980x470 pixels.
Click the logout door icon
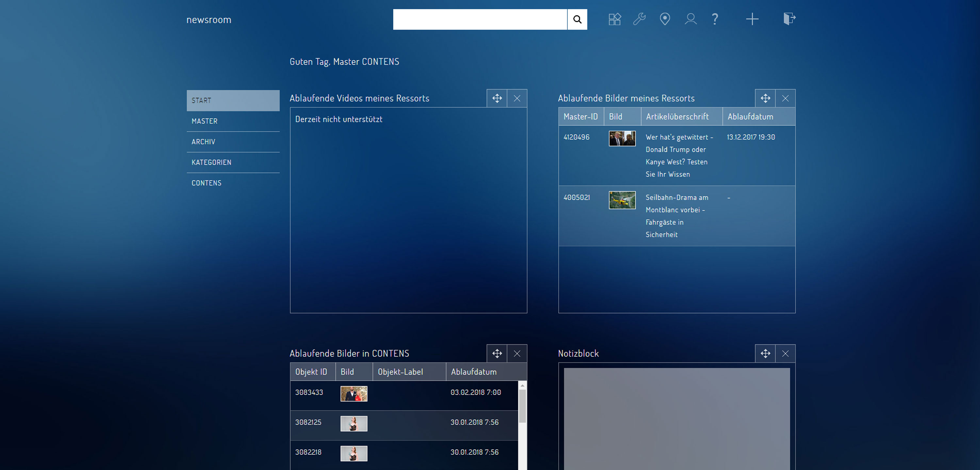coord(790,19)
